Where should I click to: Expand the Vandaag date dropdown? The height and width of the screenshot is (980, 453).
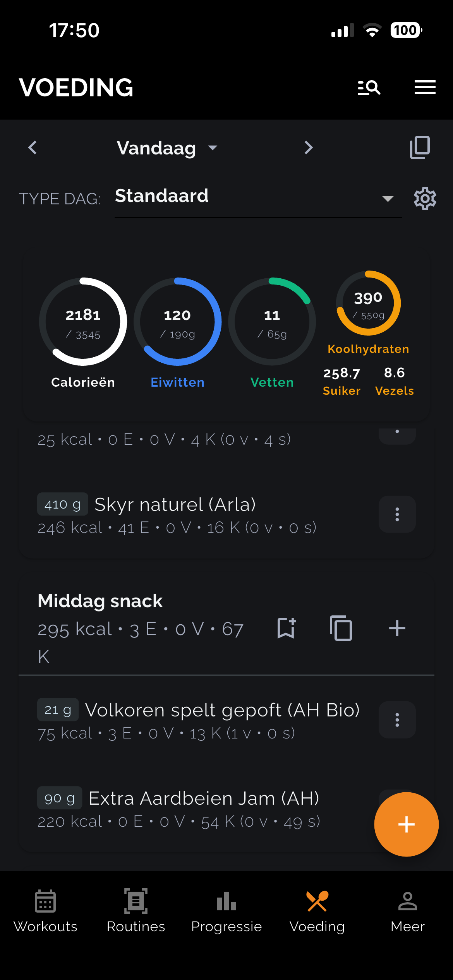point(167,148)
